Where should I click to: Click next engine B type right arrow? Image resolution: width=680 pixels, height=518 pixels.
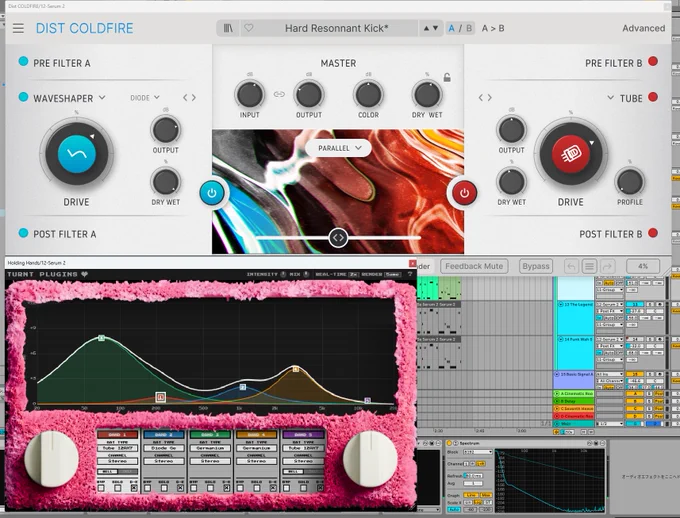(x=490, y=98)
